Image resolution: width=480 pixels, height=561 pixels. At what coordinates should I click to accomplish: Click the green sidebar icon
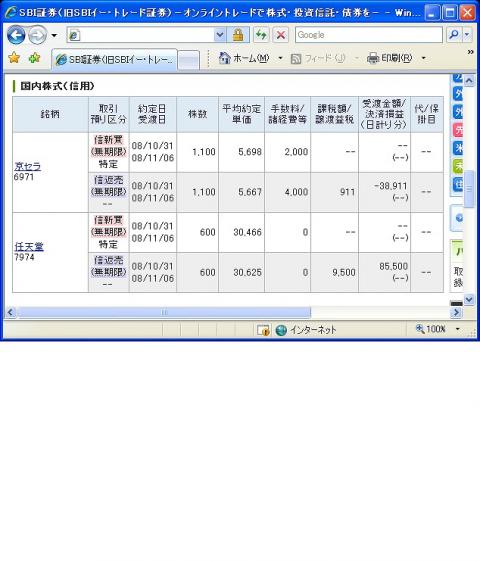point(458,166)
